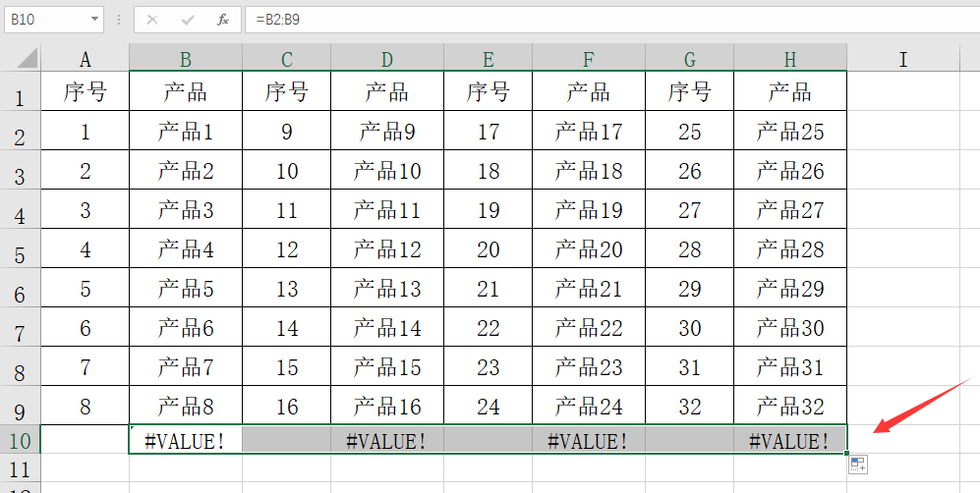
Task: Select the cell containing 产品16
Action: click(x=387, y=406)
